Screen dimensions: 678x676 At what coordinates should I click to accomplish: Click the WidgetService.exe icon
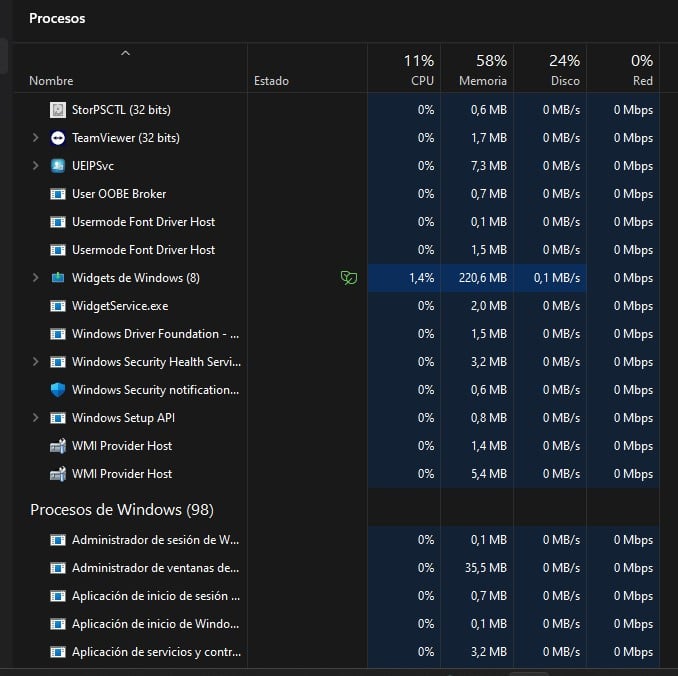[58, 306]
